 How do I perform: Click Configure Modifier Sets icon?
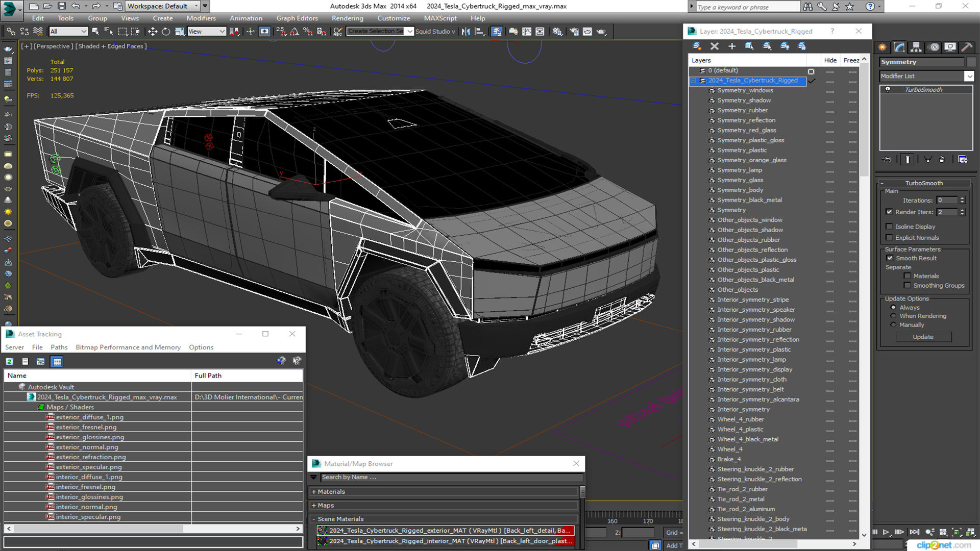click(963, 160)
